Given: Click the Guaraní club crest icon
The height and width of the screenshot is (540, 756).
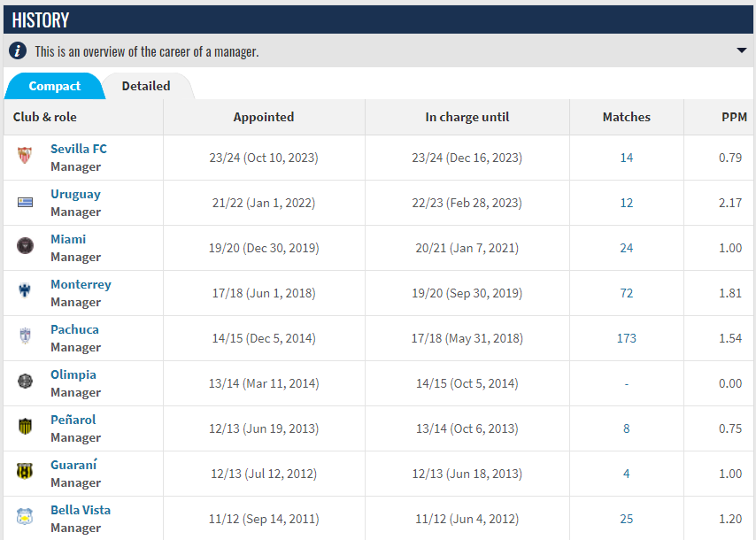Looking at the screenshot, I should tap(25, 473).
